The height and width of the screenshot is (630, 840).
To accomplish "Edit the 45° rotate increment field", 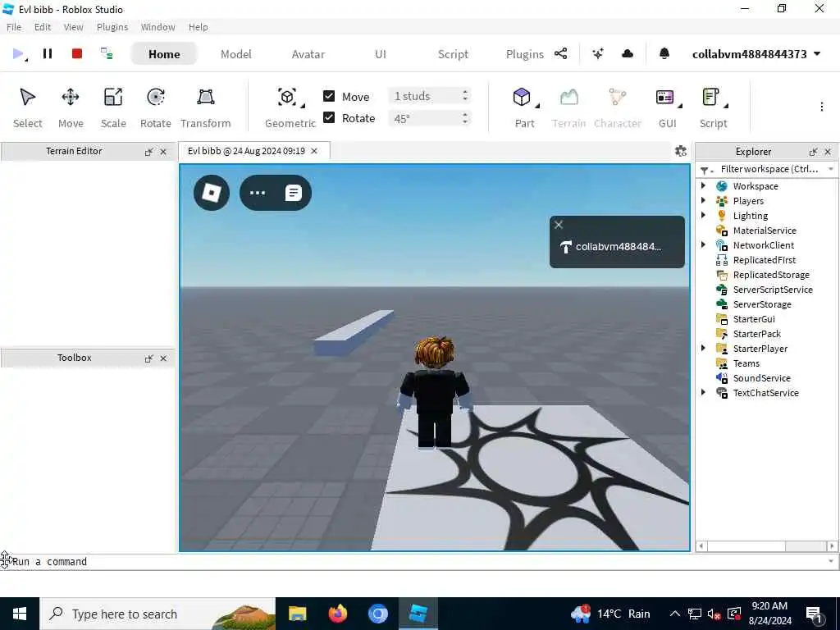I will click(423, 118).
